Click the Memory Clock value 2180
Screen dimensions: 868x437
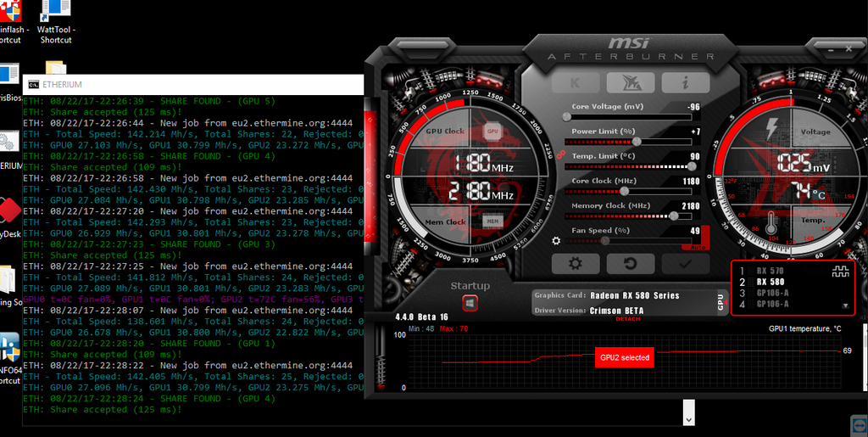point(691,206)
